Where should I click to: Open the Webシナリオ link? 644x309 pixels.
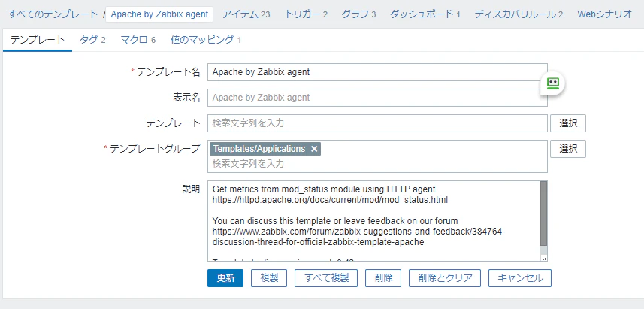point(605,14)
